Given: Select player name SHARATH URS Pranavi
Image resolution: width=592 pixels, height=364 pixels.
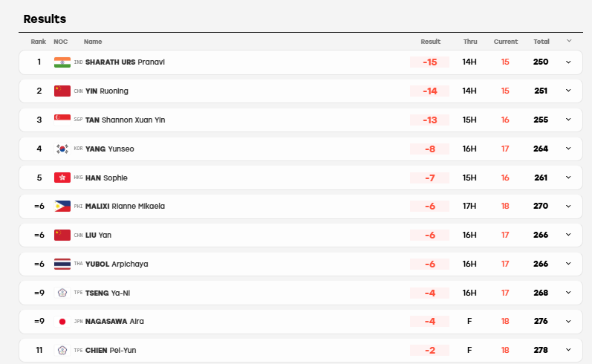Looking at the screenshot, I should 125,62.
